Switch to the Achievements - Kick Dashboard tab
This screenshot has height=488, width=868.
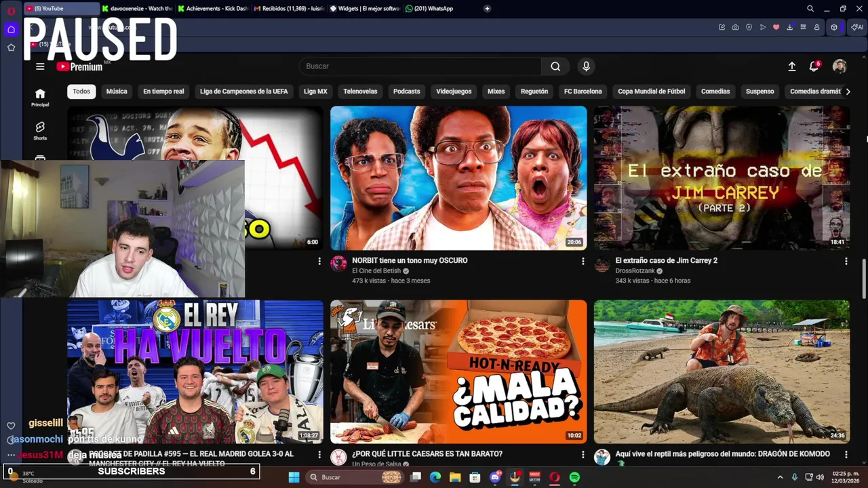coord(213,9)
